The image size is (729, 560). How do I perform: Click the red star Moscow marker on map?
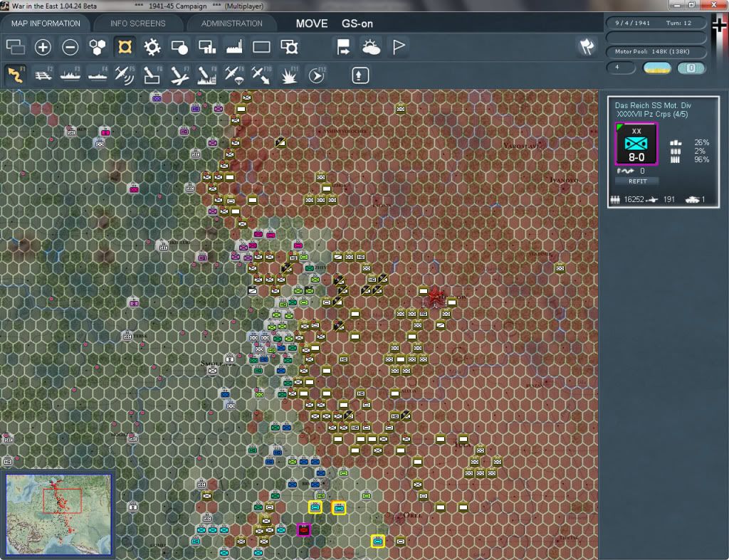pos(435,296)
